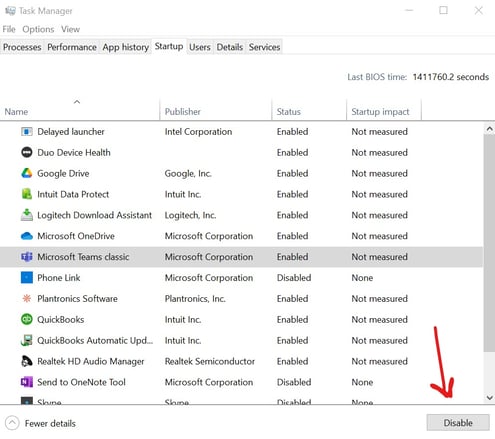Image resolution: width=495 pixels, height=439 pixels.
Task: Open the Options menu
Action: coord(38,29)
